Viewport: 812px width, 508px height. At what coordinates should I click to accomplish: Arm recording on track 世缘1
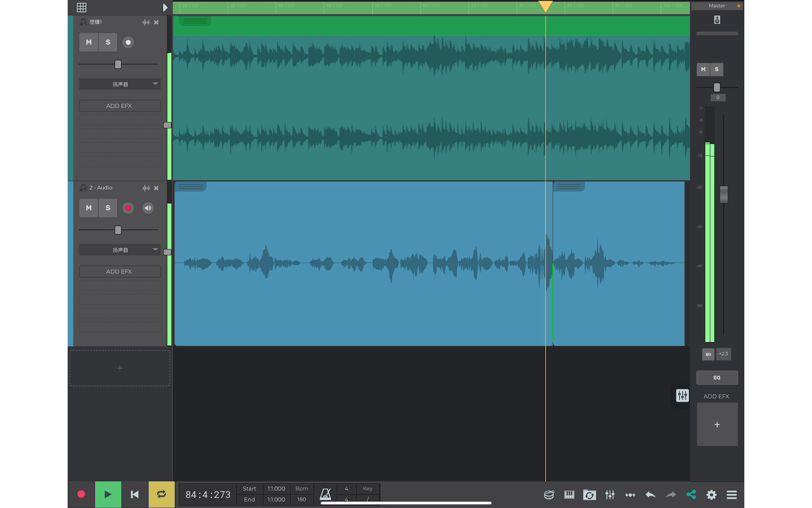128,42
